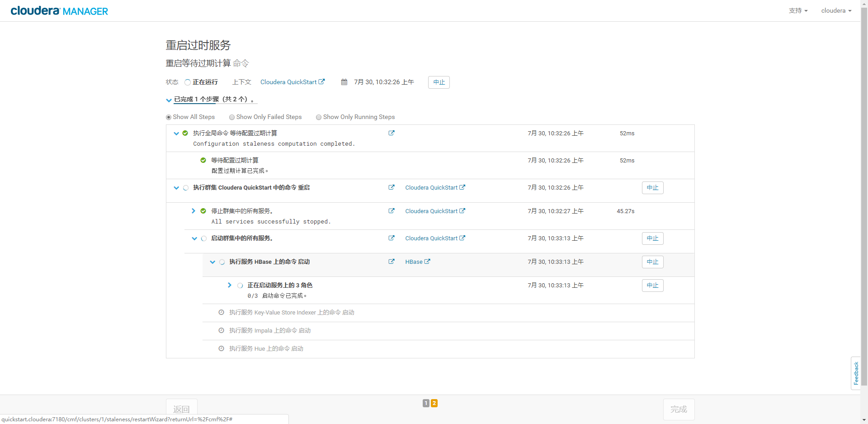Open the Feedback side tab

pyautogui.click(x=856, y=373)
